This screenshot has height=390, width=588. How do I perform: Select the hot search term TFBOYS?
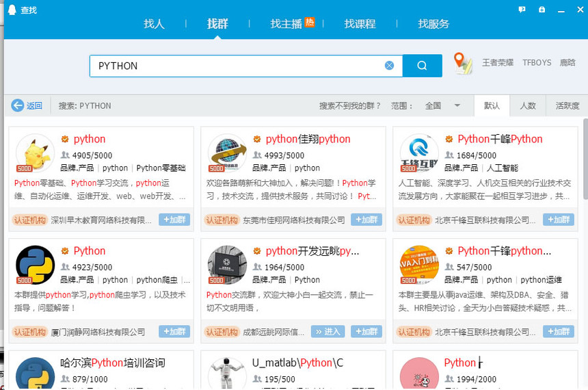click(537, 63)
